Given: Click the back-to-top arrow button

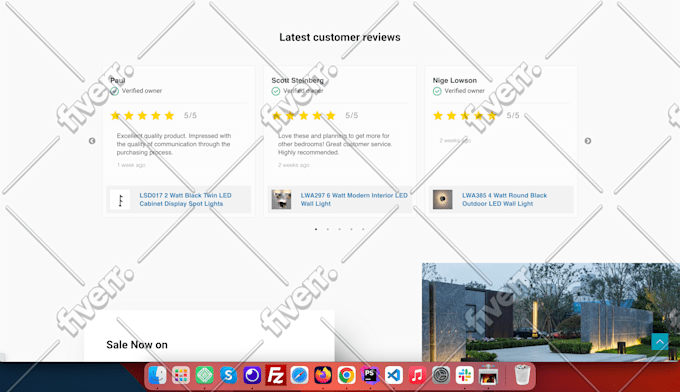Looking at the screenshot, I should point(660,342).
